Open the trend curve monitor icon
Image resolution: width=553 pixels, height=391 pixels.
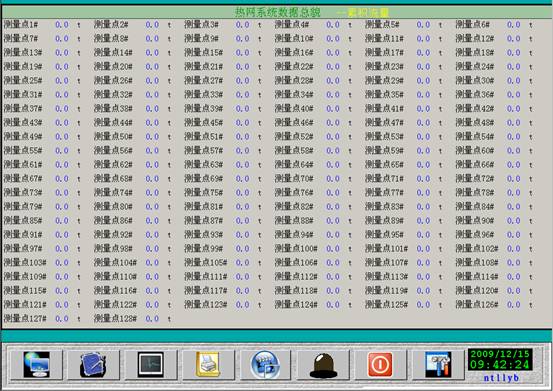pyautogui.click(x=151, y=365)
